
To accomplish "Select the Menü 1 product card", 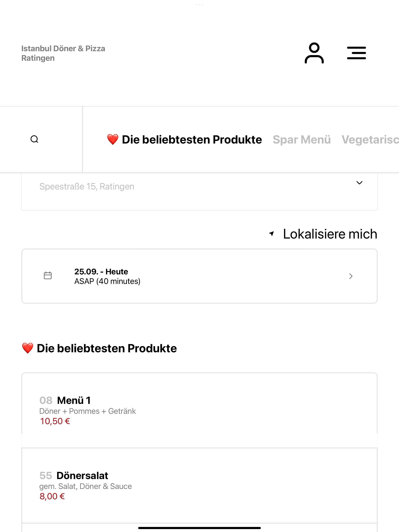I will click(199, 410).
